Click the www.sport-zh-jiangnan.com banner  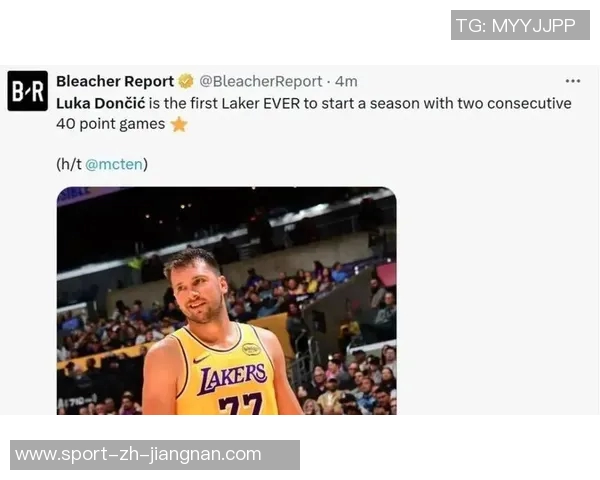click(x=155, y=455)
